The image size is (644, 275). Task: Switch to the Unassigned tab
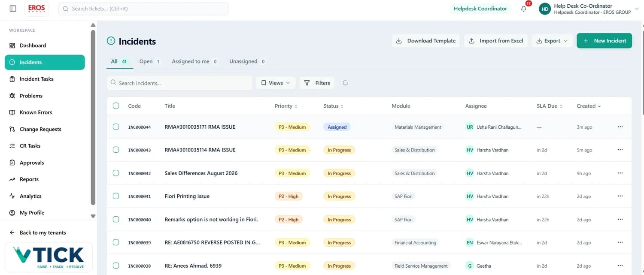coord(247,61)
